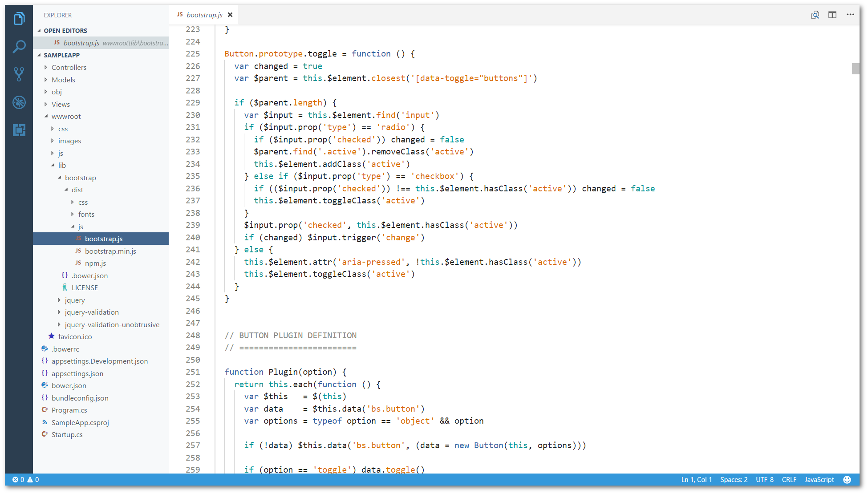The image size is (868, 494).
Task: Open the Extensions view icon
Action: 19,130
